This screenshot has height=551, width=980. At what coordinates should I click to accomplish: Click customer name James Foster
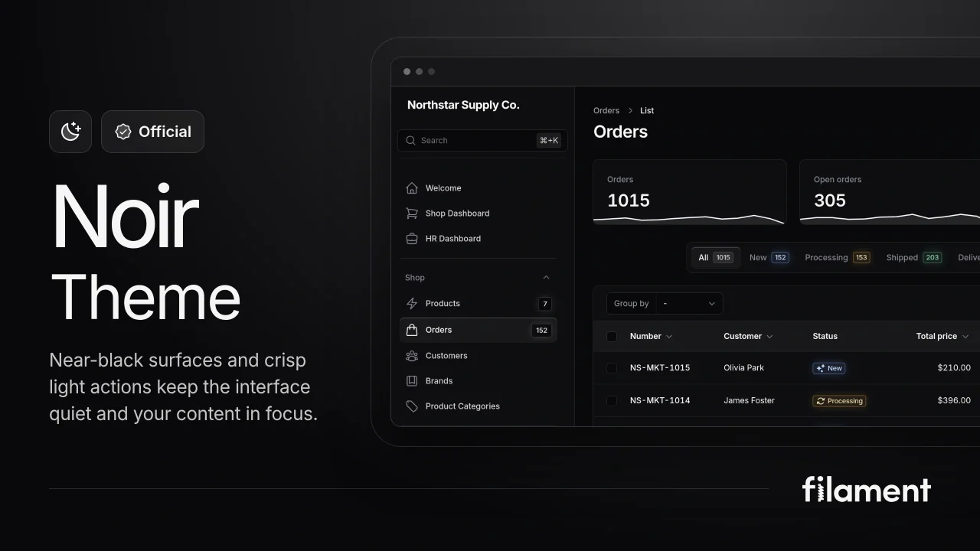749,401
